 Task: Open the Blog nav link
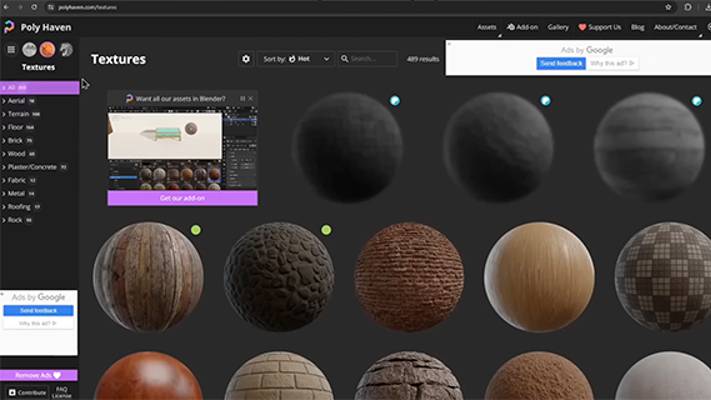click(638, 27)
